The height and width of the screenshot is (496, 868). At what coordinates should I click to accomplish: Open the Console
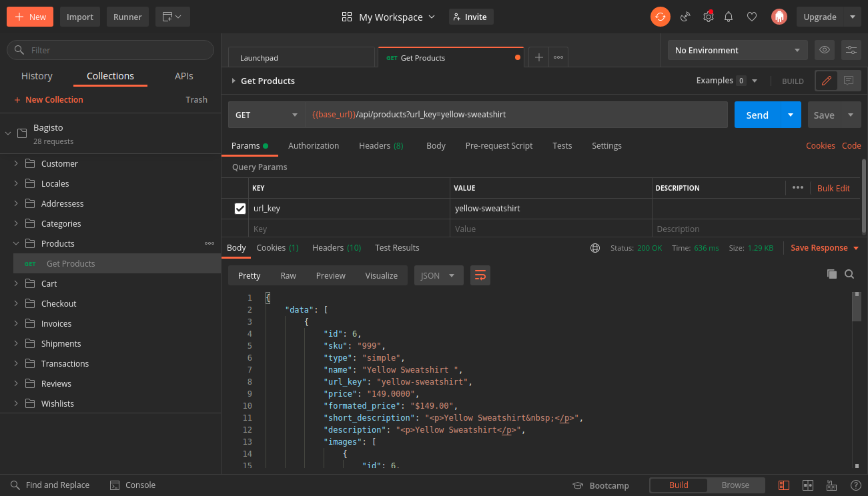point(133,485)
